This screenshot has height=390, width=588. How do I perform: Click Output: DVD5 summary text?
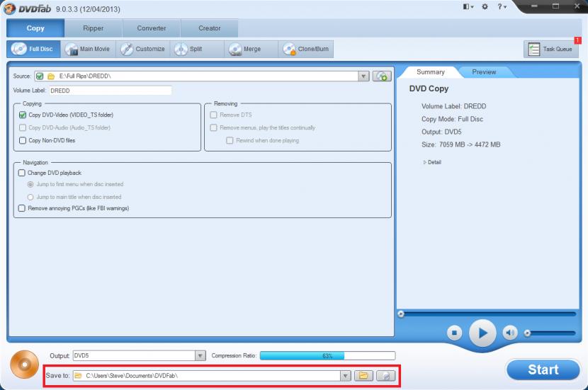[441, 132]
